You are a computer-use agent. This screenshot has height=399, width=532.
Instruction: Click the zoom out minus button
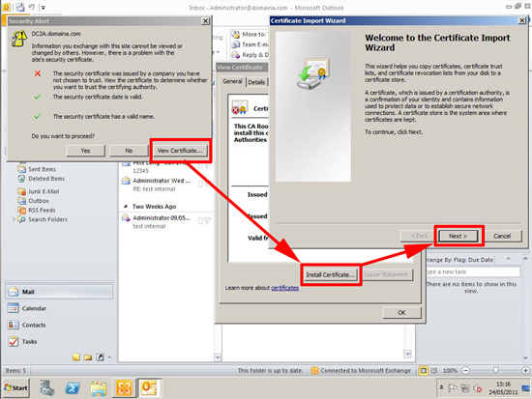click(x=466, y=371)
